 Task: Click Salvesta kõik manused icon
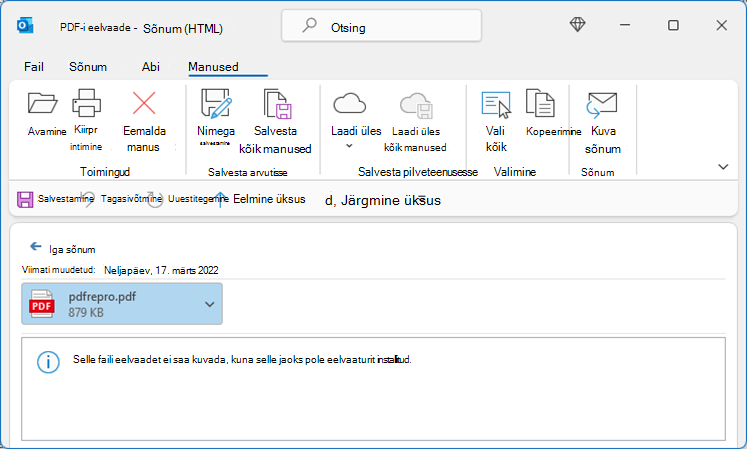tap(277, 103)
